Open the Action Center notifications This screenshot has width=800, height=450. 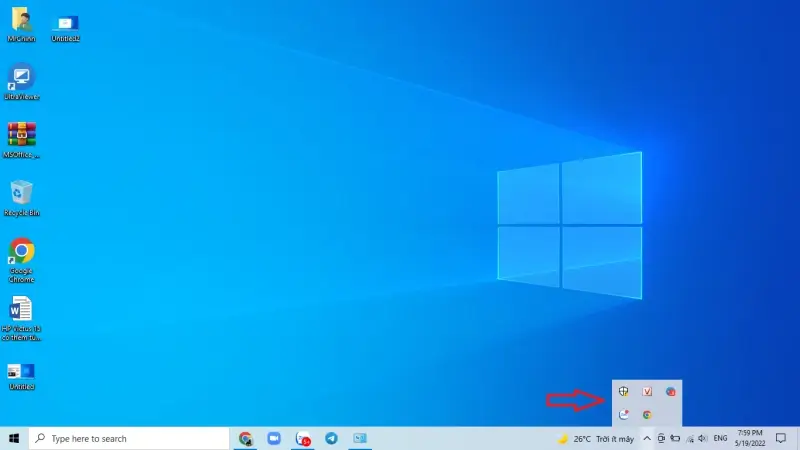point(781,438)
